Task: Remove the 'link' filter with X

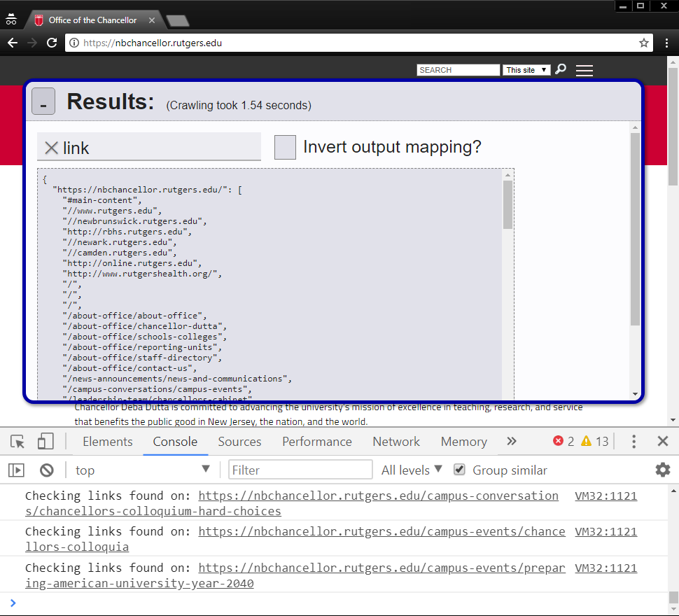Action: pyautogui.click(x=52, y=148)
